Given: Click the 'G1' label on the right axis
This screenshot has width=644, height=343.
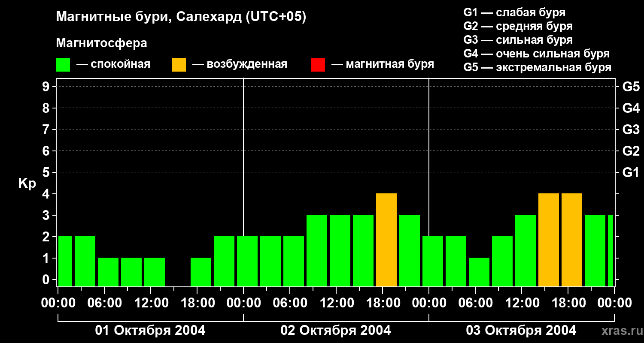Looking at the screenshot, I should 631,172.
